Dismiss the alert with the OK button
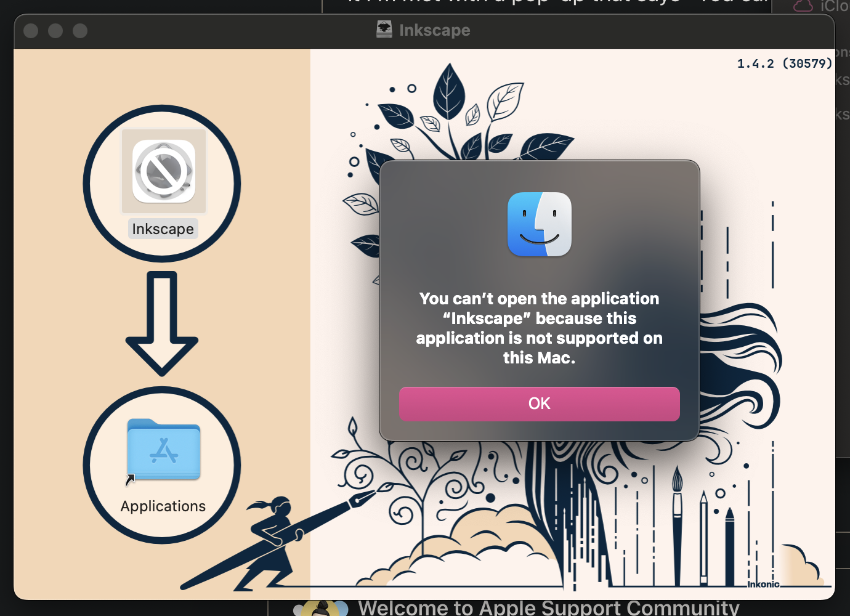This screenshot has width=850, height=616. (540, 403)
